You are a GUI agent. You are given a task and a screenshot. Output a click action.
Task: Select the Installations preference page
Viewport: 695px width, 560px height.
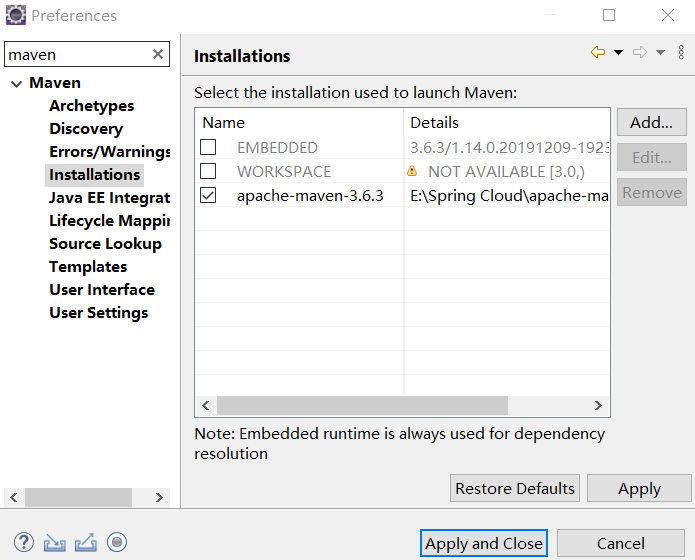(x=94, y=175)
